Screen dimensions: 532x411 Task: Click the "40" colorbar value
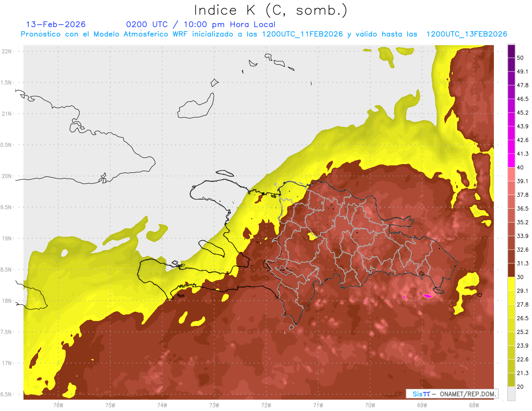(x=520, y=168)
